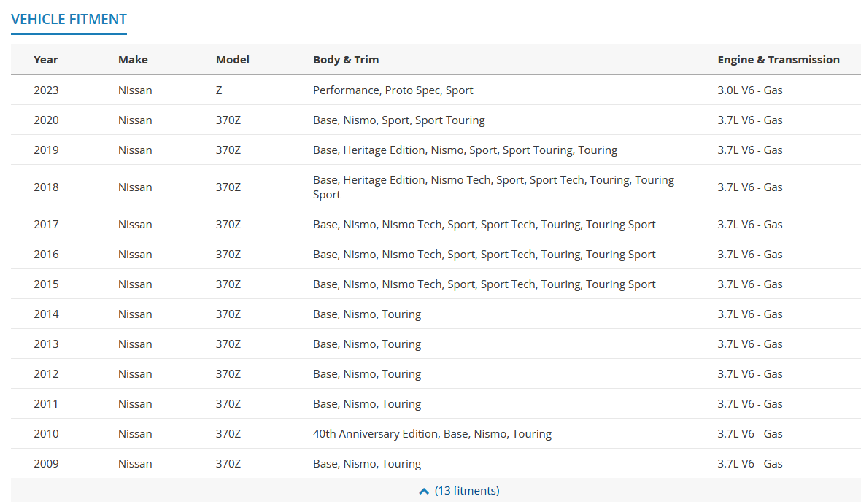Click the 2017 row trim text
Viewport: 861px width, 504px height.
point(484,225)
